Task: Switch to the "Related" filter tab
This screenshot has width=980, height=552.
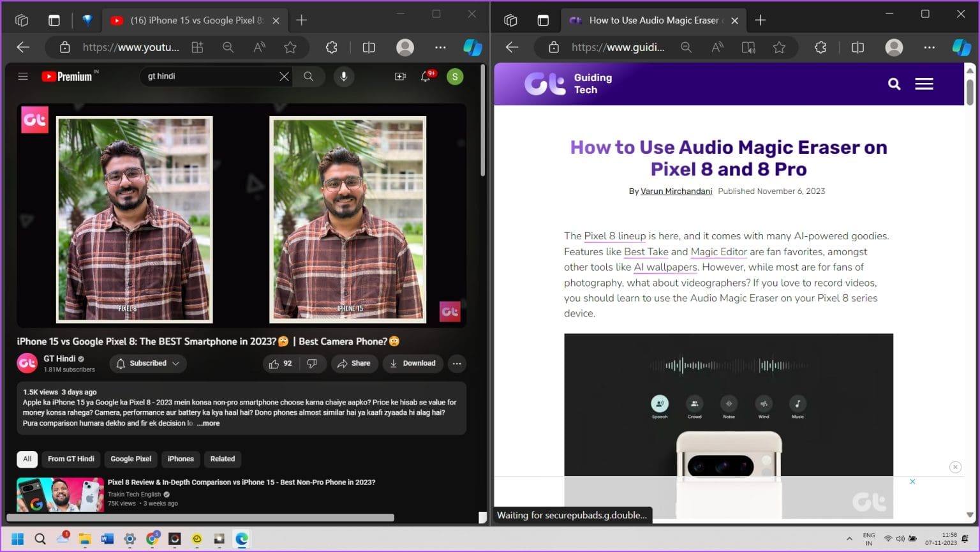Action: pyautogui.click(x=223, y=459)
